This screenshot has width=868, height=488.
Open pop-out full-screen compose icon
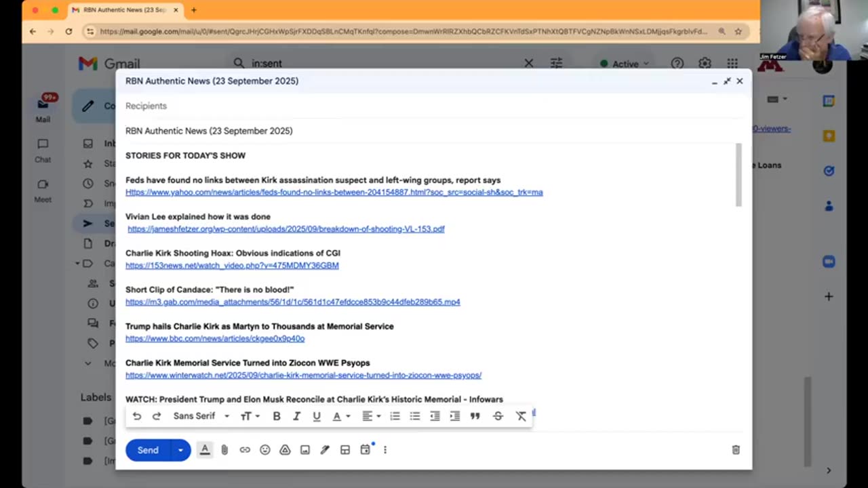click(x=727, y=81)
